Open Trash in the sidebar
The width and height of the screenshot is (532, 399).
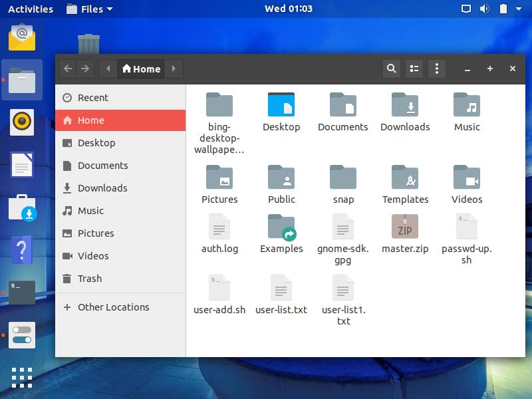coord(120,279)
